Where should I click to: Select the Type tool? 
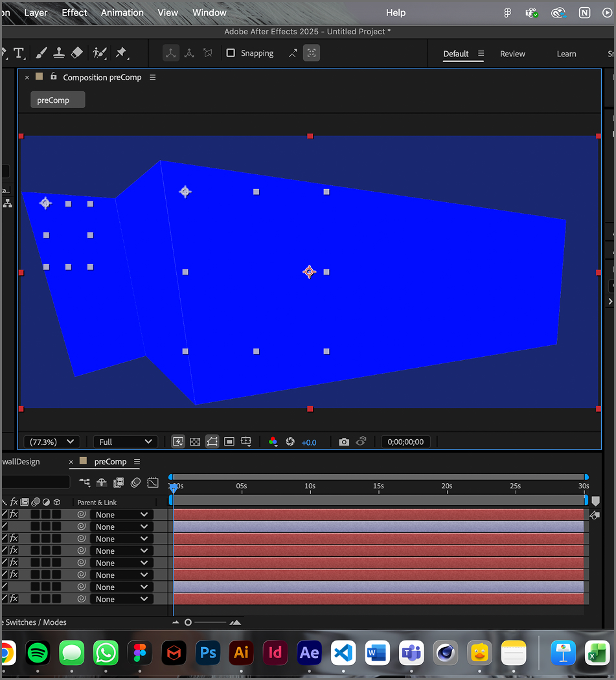[x=19, y=52]
